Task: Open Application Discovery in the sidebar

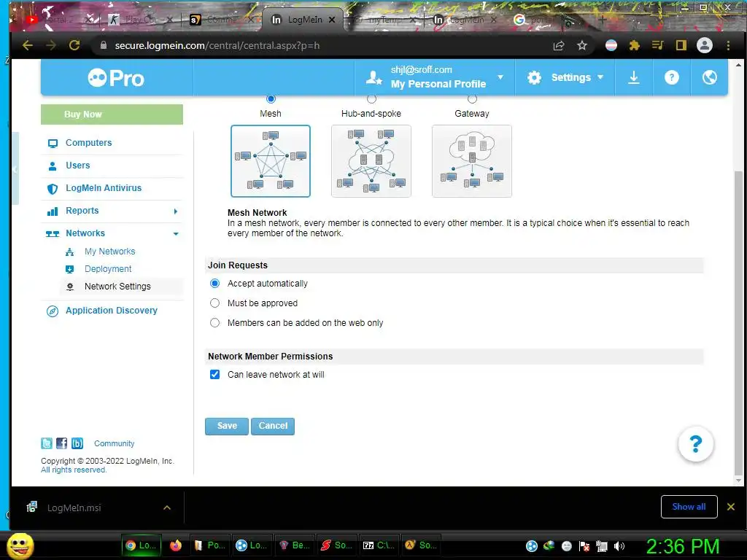Action: pyautogui.click(x=112, y=311)
